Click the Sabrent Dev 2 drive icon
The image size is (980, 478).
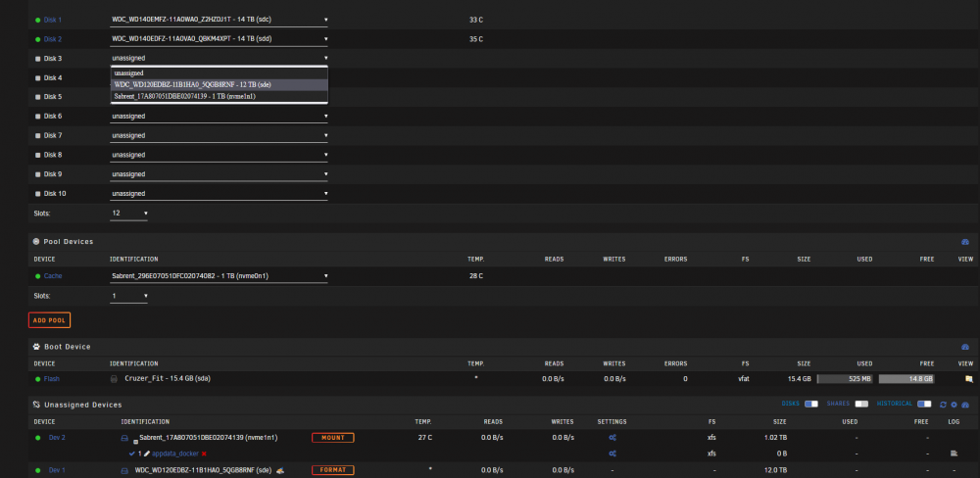pyautogui.click(x=124, y=438)
